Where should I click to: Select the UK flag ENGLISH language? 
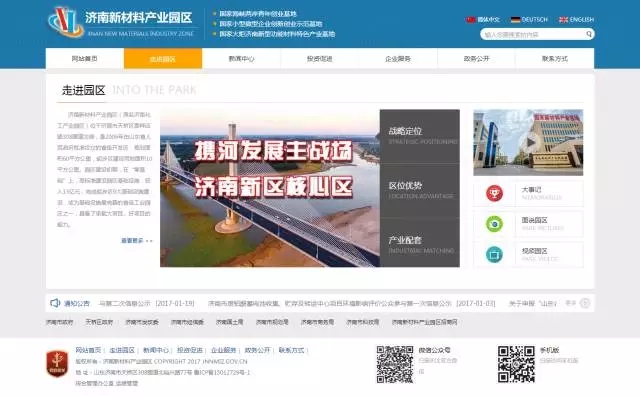pyautogui.click(x=576, y=20)
